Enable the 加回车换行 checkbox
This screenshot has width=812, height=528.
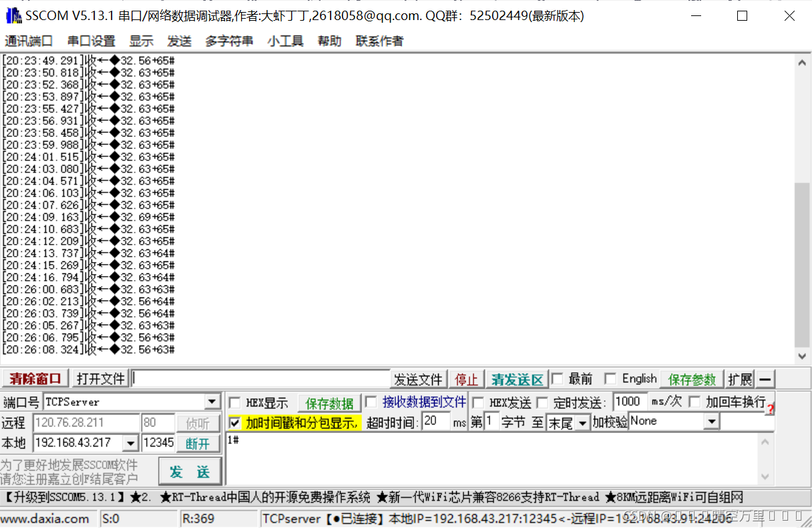(x=695, y=402)
